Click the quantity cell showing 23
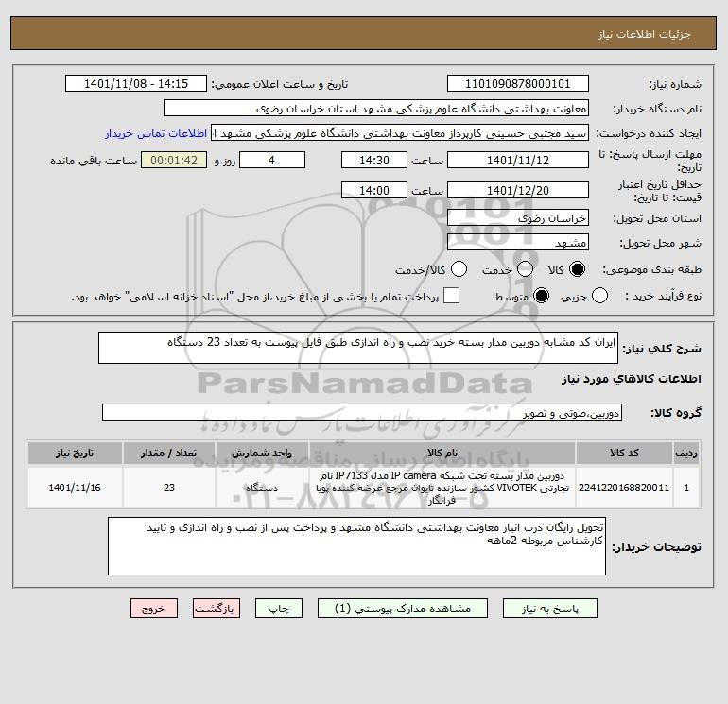728x704 pixels. pyautogui.click(x=169, y=488)
